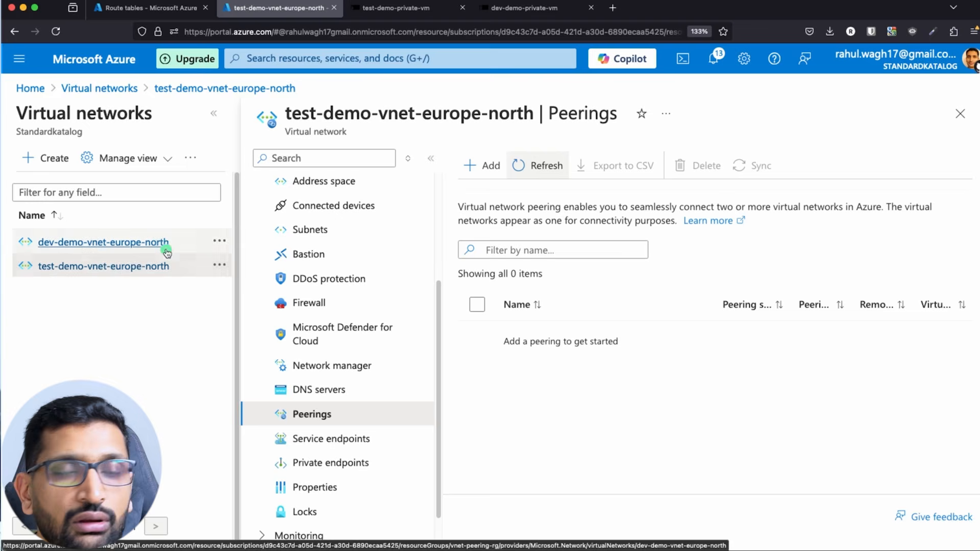Open Network manager menu item

332,365
